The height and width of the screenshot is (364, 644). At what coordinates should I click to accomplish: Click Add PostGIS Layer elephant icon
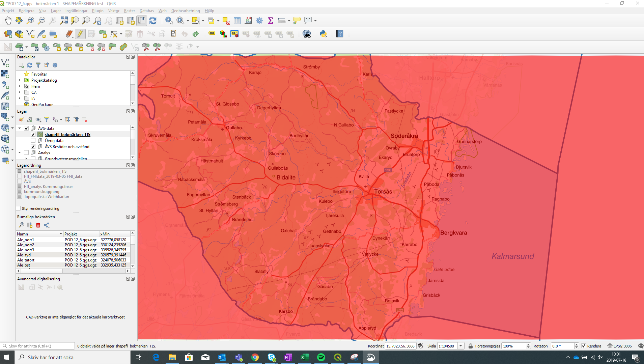5,117
